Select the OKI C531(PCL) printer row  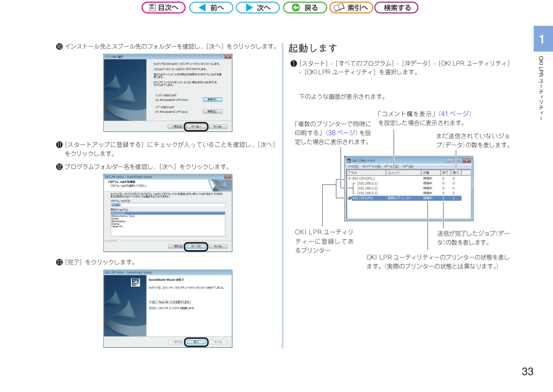(363, 178)
